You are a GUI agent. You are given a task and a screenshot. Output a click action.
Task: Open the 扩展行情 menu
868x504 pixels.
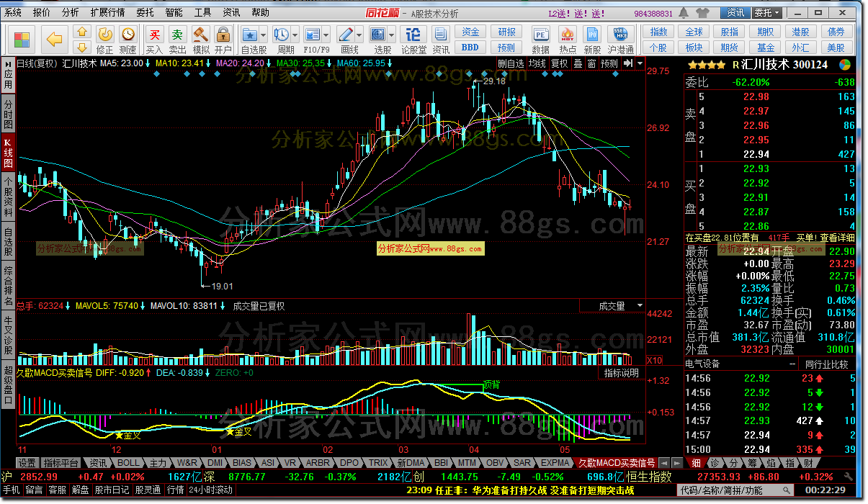pos(107,13)
